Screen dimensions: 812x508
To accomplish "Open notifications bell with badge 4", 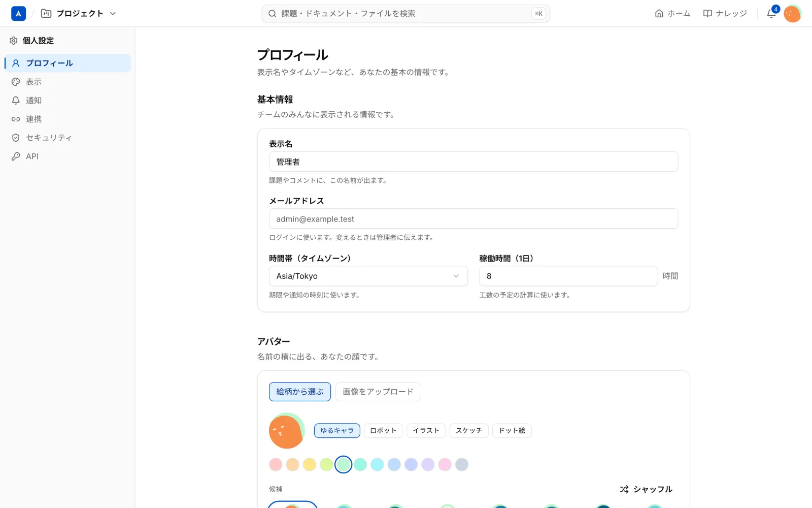I will pyautogui.click(x=771, y=14).
